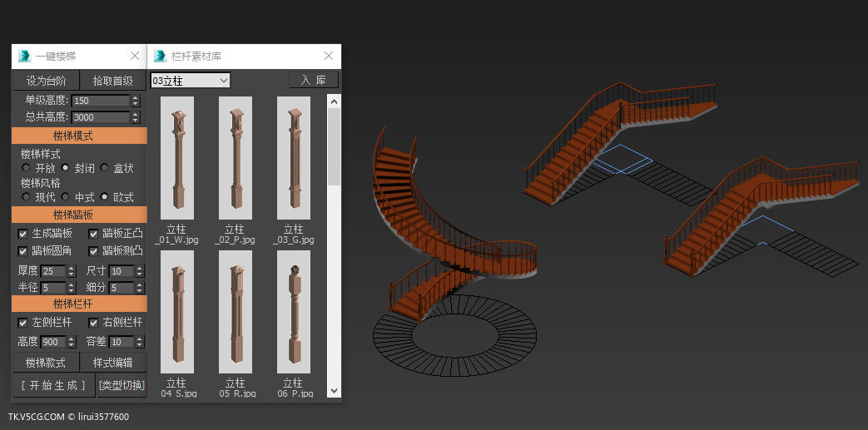Choose the 现代 stair style option
The height and width of the screenshot is (430, 868).
(26, 197)
